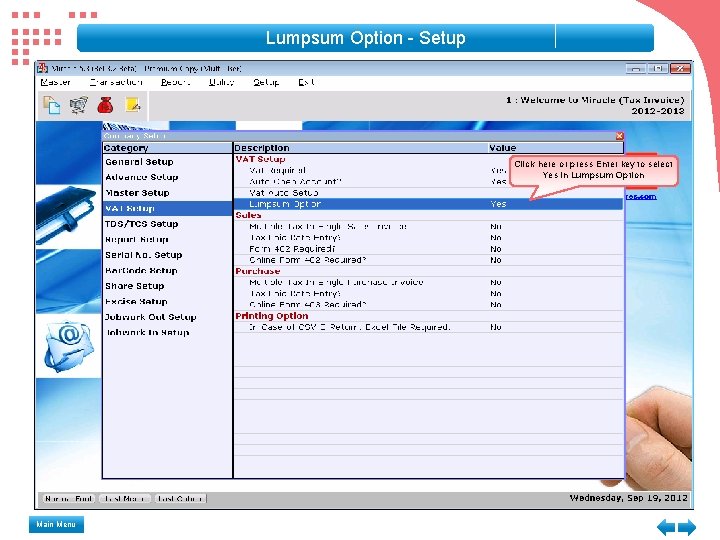Click Tax Paid Rate Entry under Purchase
The width and height of the screenshot is (720, 540).
[428, 293]
